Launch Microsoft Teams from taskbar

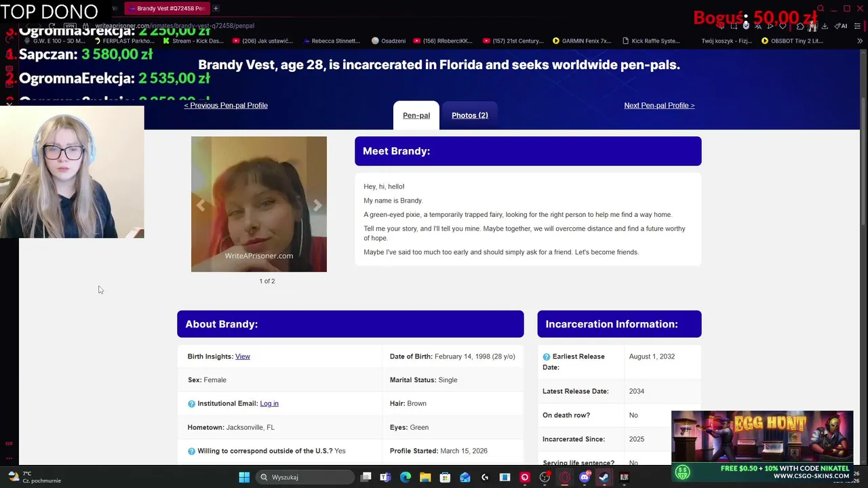coord(385,477)
